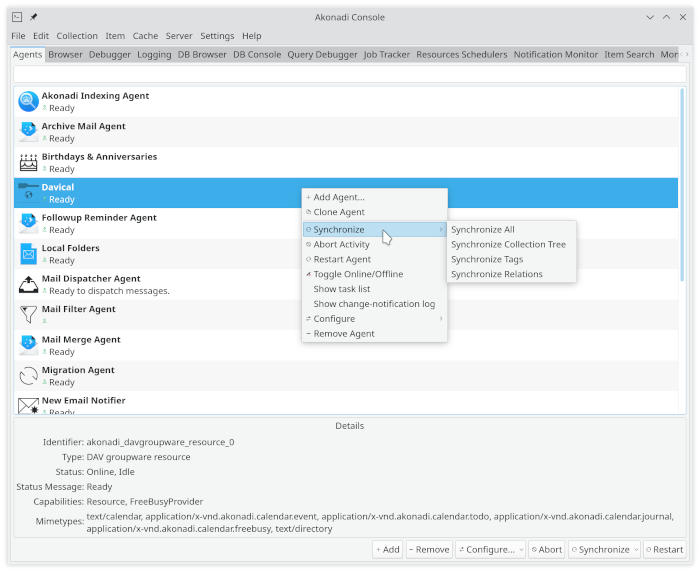Viewport: 700px width, 572px height.
Task: Click the Archive Mail Agent icon
Action: click(28, 132)
